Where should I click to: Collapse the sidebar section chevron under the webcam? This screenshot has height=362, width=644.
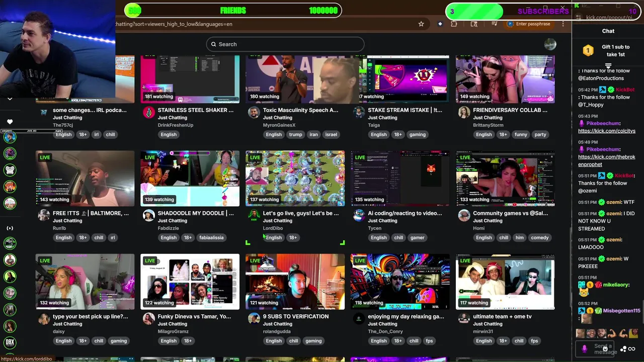tap(10, 99)
